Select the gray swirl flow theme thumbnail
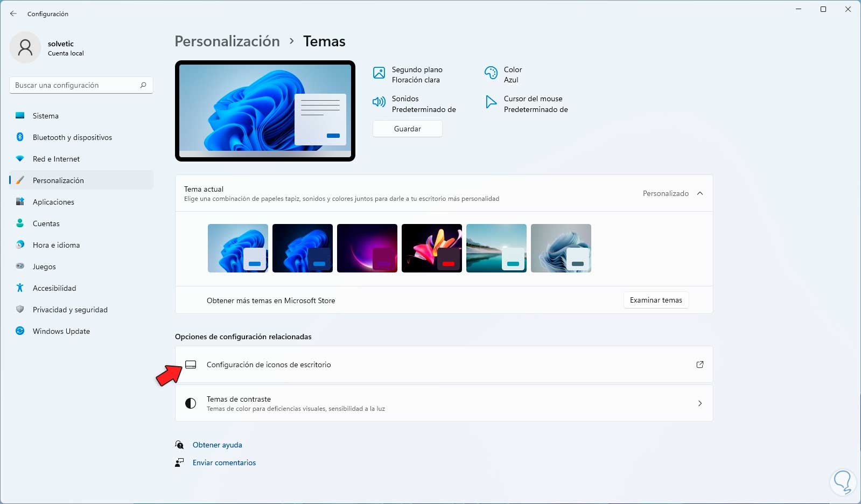 coord(561,248)
